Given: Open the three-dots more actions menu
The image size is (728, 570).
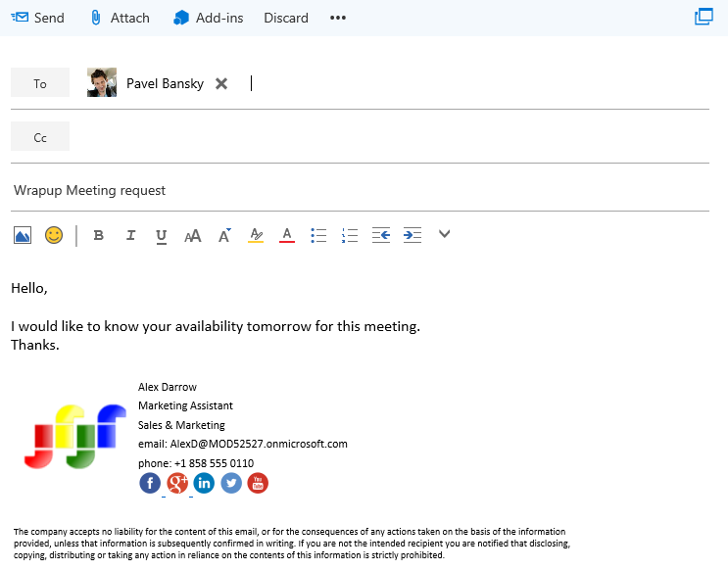Looking at the screenshot, I should [338, 18].
